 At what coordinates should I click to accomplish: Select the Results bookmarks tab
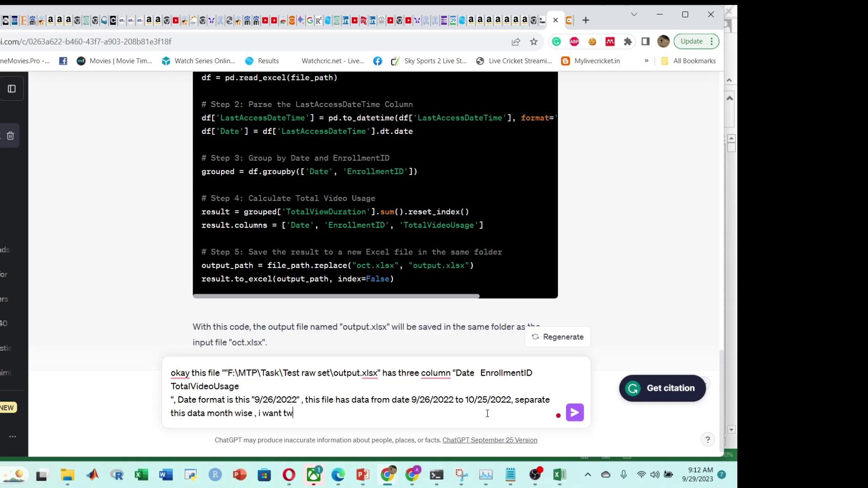(x=268, y=61)
